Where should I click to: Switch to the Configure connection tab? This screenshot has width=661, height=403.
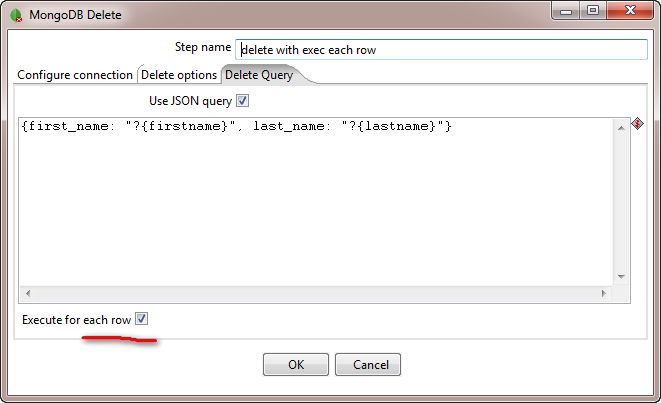tap(75, 75)
